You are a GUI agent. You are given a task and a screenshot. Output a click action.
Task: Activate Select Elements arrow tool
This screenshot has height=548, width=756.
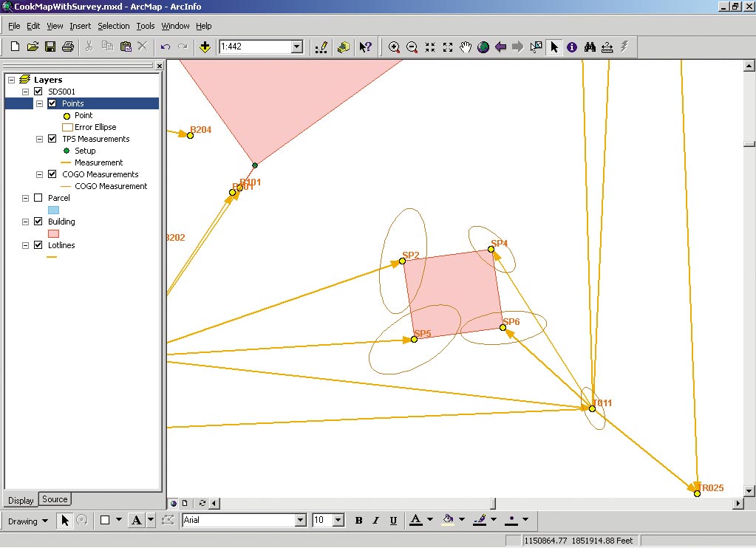pyautogui.click(x=554, y=47)
